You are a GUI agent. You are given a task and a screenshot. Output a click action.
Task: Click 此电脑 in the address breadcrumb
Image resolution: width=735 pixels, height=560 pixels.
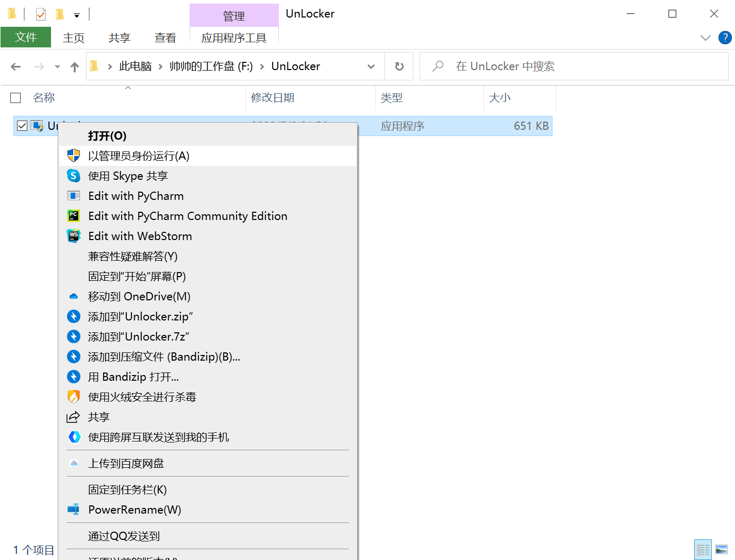(136, 66)
